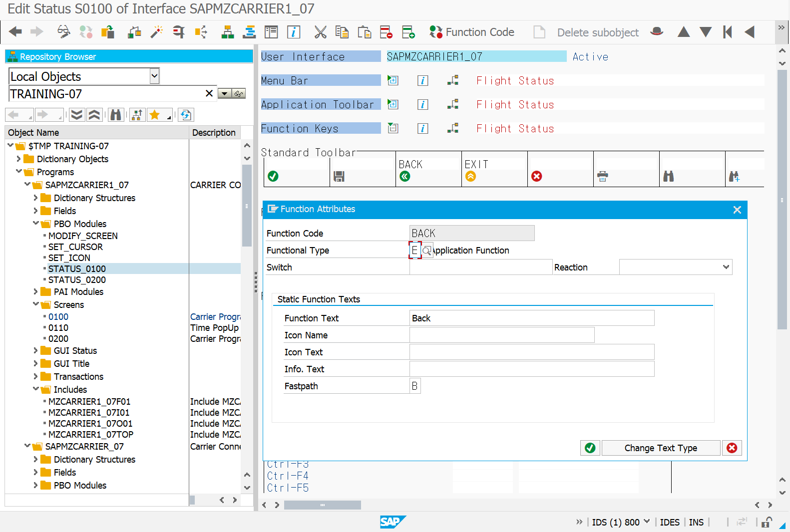Select the MODIFY_SCREEN module
Screen dimensions: 790x532
pyautogui.click(x=83, y=236)
